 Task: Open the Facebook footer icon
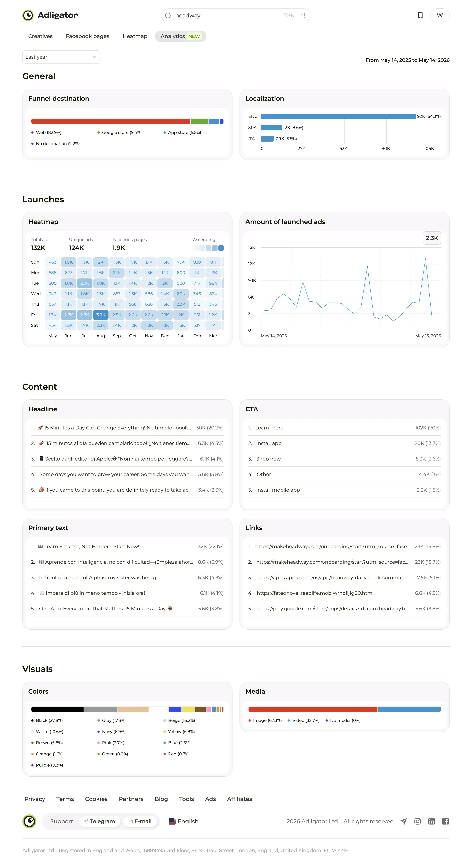click(x=445, y=821)
